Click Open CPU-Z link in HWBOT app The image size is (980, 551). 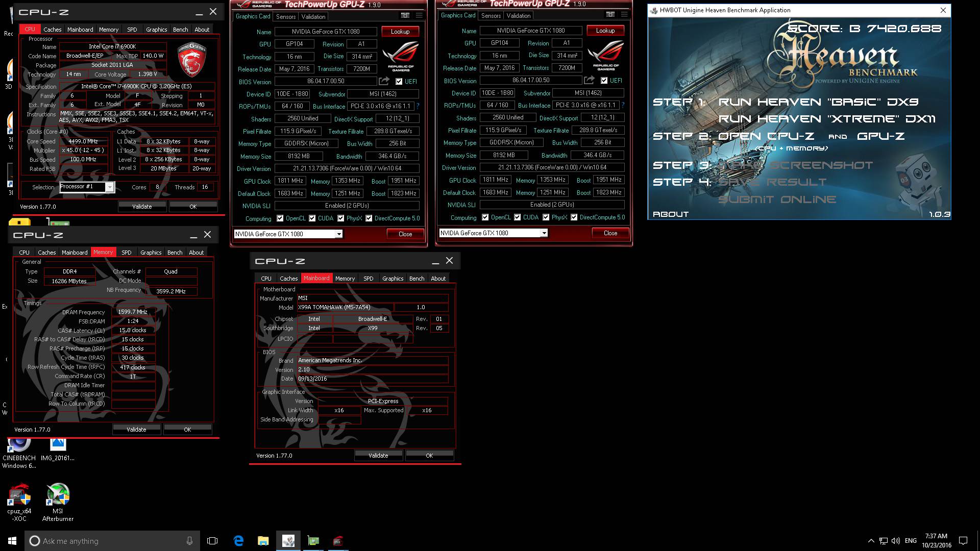[x=766, y=136]
